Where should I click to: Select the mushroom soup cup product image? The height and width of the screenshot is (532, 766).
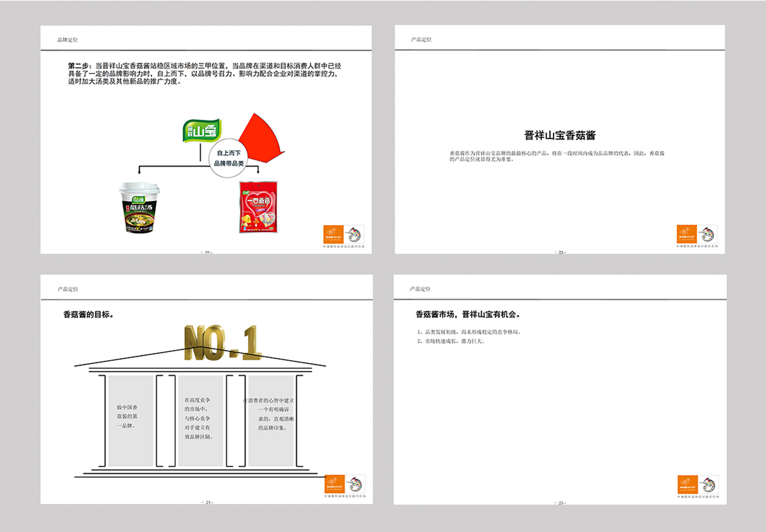(141, 207)
